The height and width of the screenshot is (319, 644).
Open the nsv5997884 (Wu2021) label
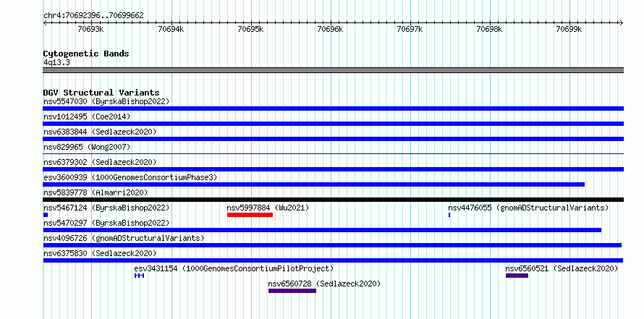click(268, 208)
